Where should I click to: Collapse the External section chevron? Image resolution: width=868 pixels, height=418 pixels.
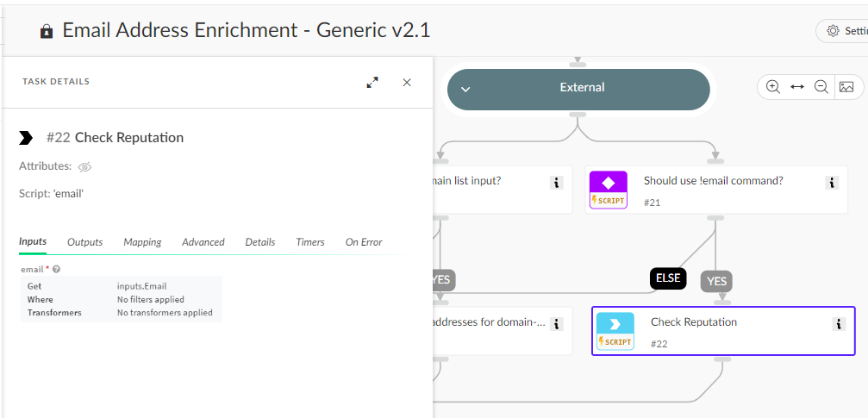[x=466, y=89]
